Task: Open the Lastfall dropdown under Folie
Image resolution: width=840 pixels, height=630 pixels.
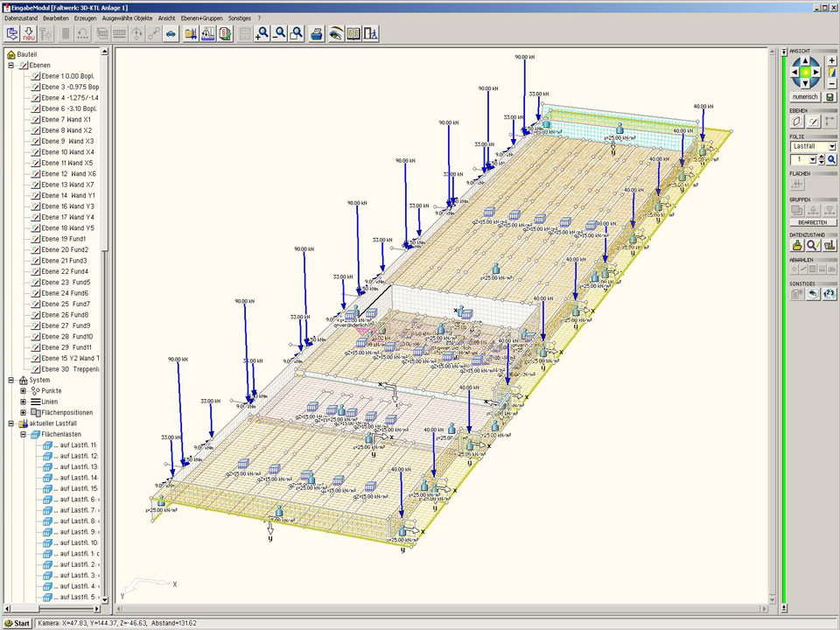Action: click(x=831, y=147)
